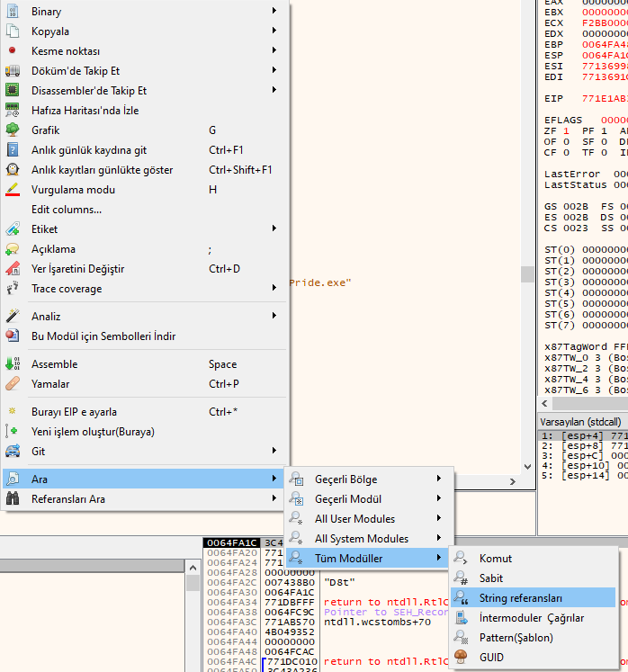Viewport: 628px width, 672px height.
Task: Select stack address 0064FA1C
Action: [231, 542]
